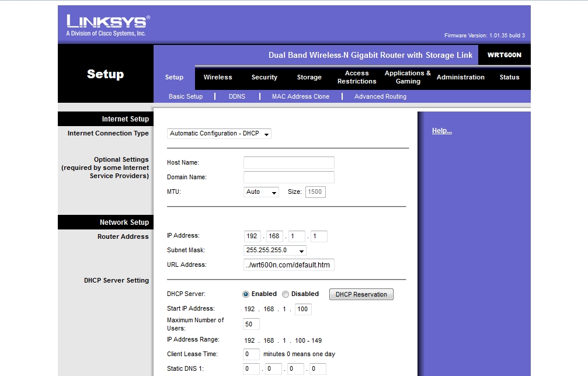Image resolution: width=588 pixels, height=376 pixels.
Task: Click the Linksys logo
Action: (109, 26)
